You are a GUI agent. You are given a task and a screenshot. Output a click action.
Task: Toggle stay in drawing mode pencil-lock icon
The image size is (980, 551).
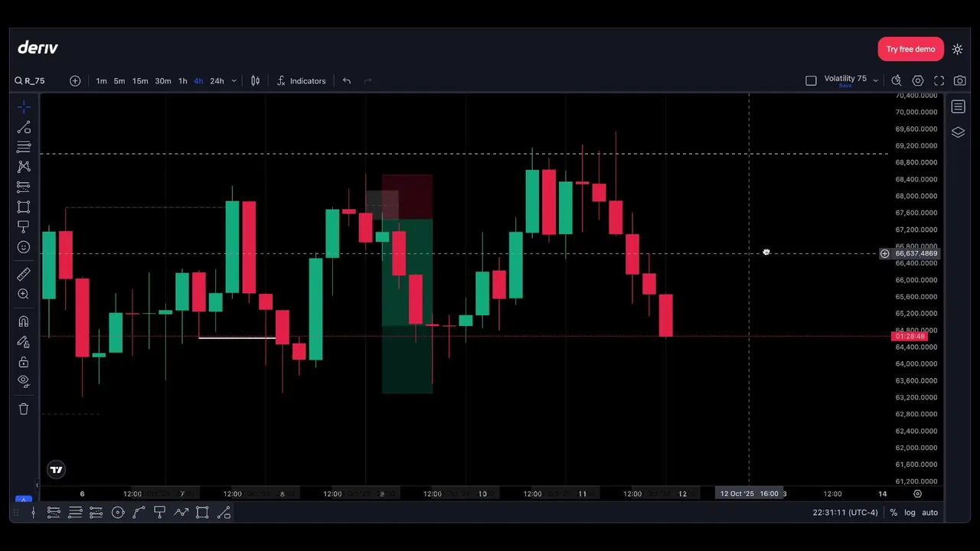[24, 341]
